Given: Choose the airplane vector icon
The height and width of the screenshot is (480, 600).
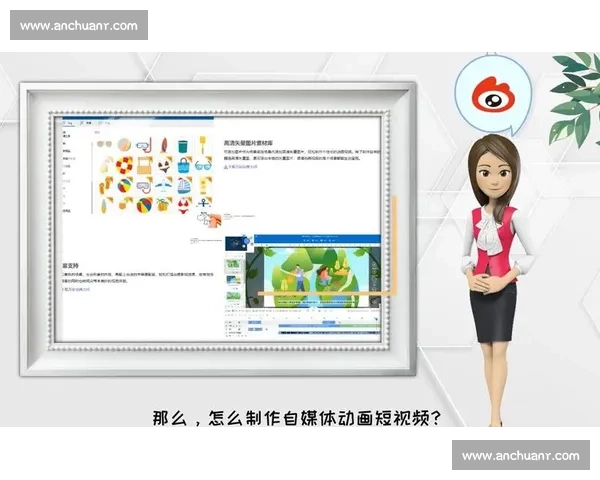Looking at the screenshot, I should (x=163, y=185).
